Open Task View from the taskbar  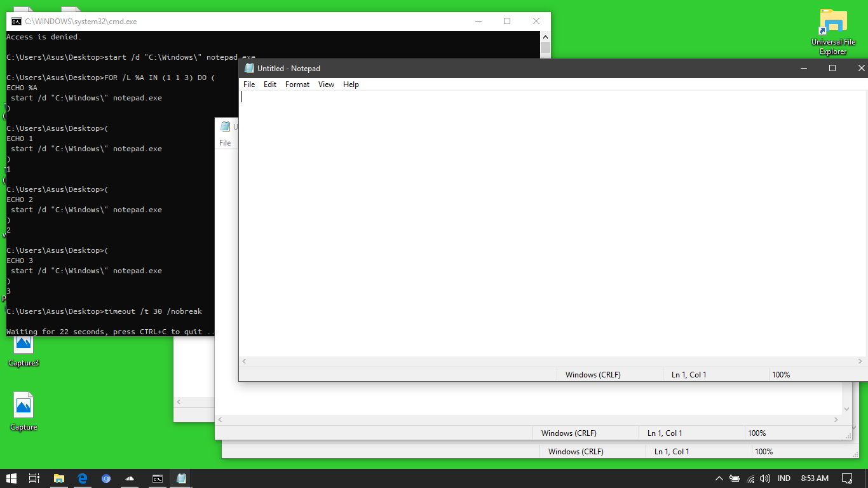pos(34,478)
